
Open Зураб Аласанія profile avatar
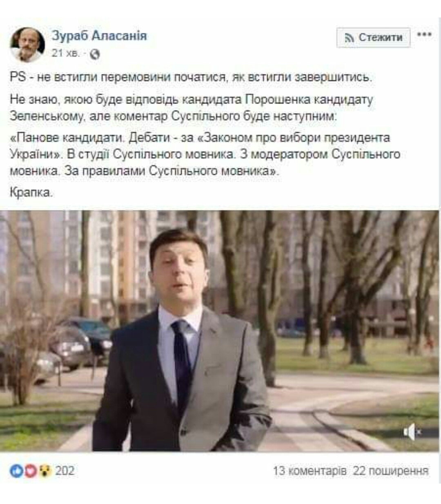tap(27, 45)
